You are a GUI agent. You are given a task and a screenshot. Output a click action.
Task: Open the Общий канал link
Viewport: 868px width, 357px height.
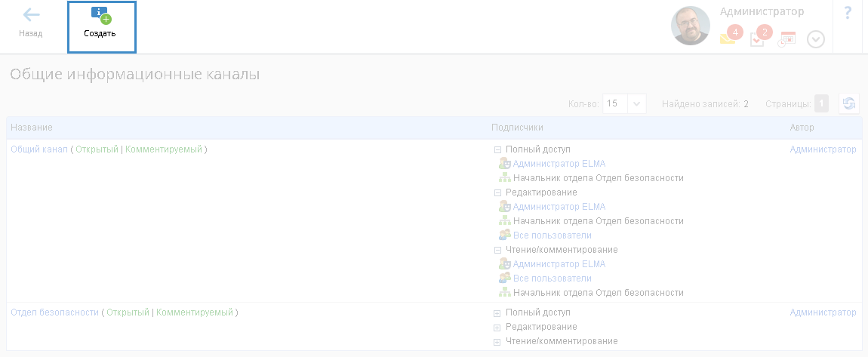point(39,149)
